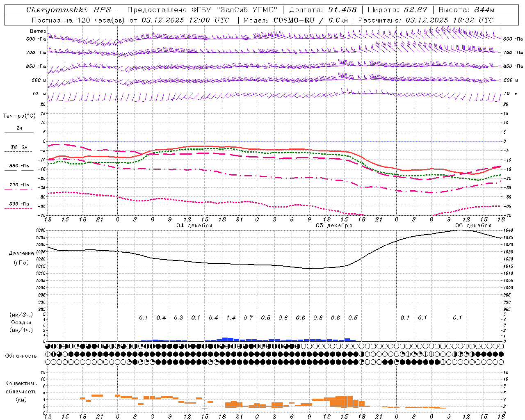The width and height of the screenshot is (525, 420).
Task: Click the dashed legend line under temperature "850 гПа"
Action: click(x=19, y=170)
